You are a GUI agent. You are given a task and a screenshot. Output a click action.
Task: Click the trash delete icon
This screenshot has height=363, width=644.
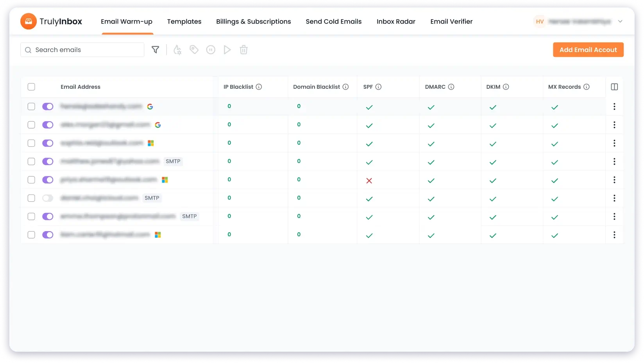coord(243,50)
